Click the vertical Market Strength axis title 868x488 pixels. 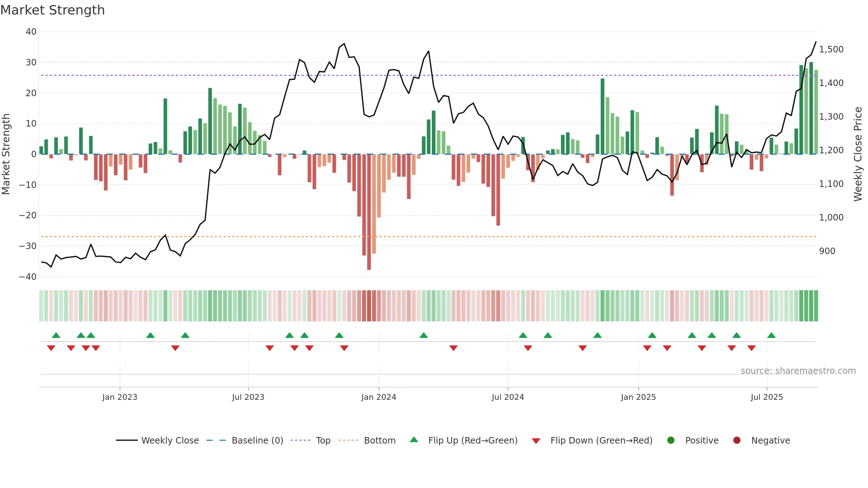coord(6,154)
